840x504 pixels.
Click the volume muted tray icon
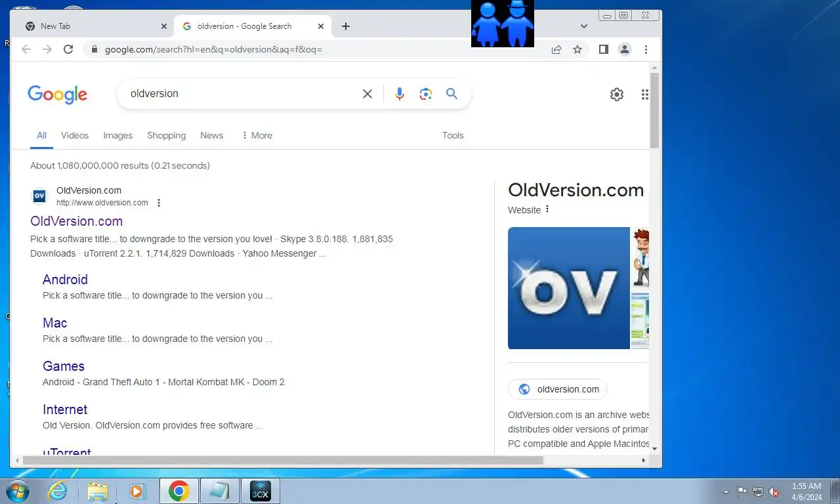774,492
